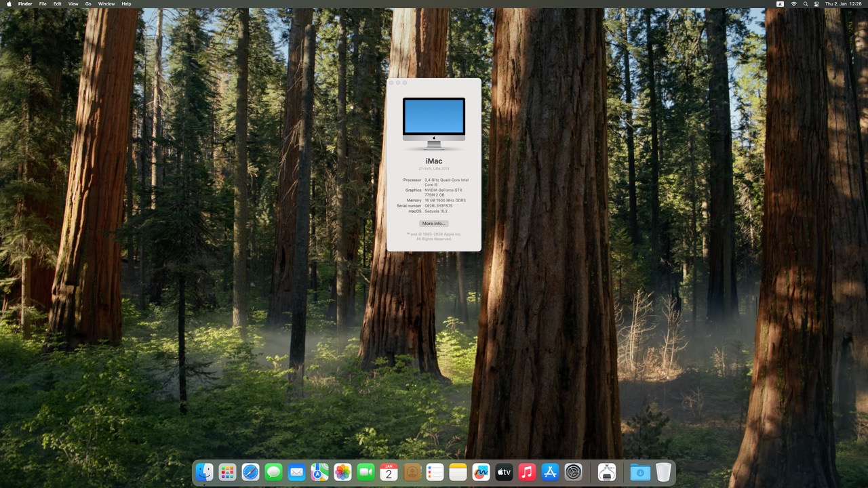Open the Help menu
868x488 pixels.
coord(126,4)
